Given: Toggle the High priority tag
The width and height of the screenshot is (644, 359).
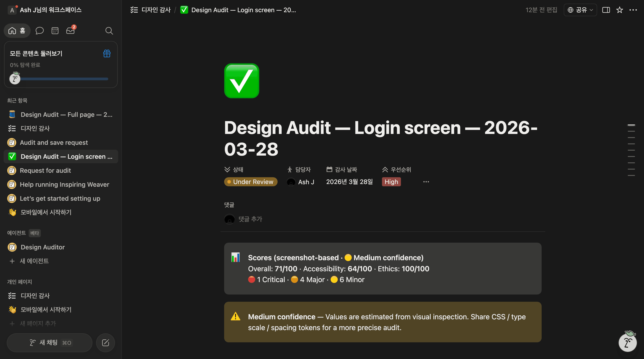Looking at the screenshot, I should tap(391, 182).
